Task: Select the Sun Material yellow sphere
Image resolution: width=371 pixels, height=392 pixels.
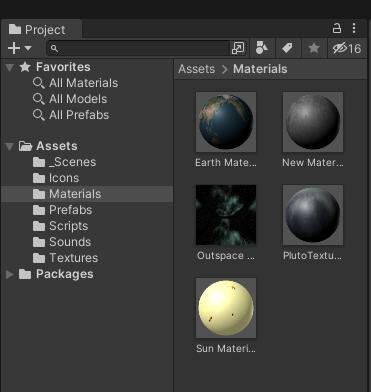Action: coord(226,308)
